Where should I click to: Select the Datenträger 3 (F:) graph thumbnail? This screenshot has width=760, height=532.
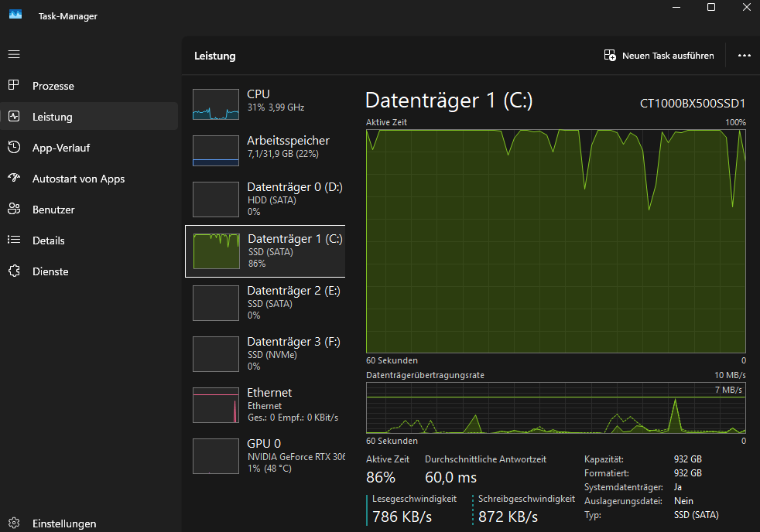tap(216, 354)
